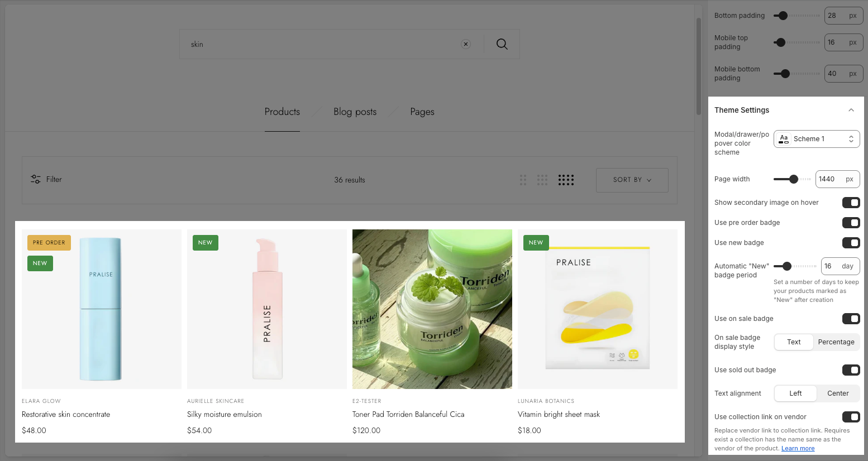Click the magnifying glass search icon
868x461 pixels.
coord(502,44)
